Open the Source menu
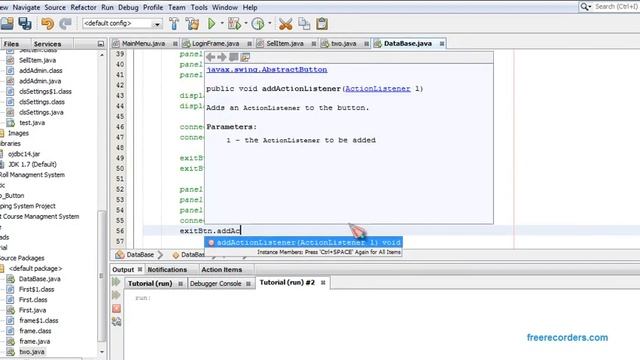640x360 pixels. 55,7
